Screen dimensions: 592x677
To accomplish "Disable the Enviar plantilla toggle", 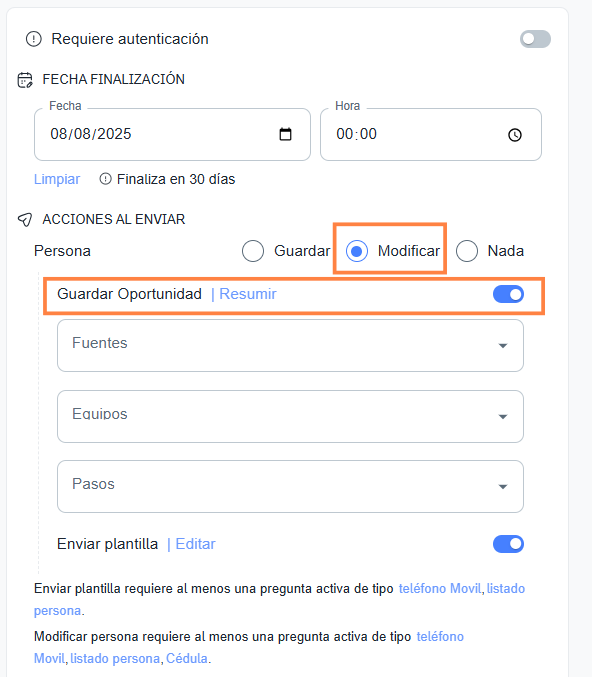I will tap(508, 544).
